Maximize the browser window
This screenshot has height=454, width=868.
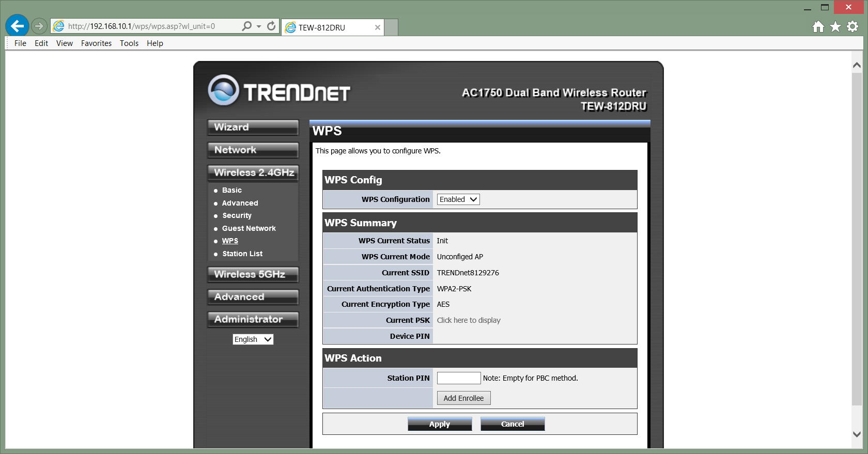[825, 7]
